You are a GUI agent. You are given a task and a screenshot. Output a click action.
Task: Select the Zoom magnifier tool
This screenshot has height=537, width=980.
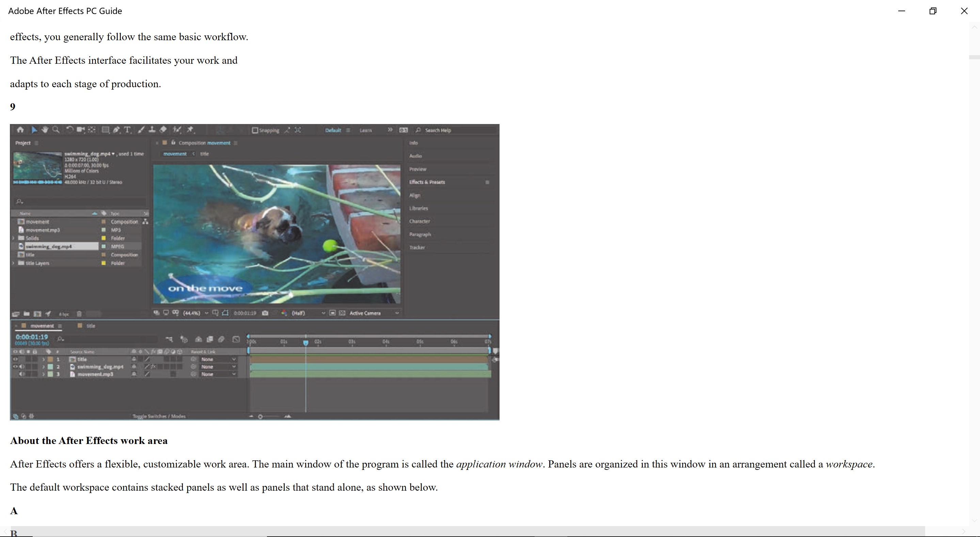[56, 130]
